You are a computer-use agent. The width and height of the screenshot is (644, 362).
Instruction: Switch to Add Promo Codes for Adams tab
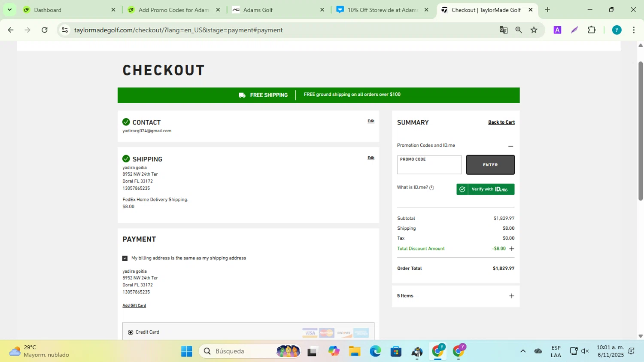click(x=174, y=10)
